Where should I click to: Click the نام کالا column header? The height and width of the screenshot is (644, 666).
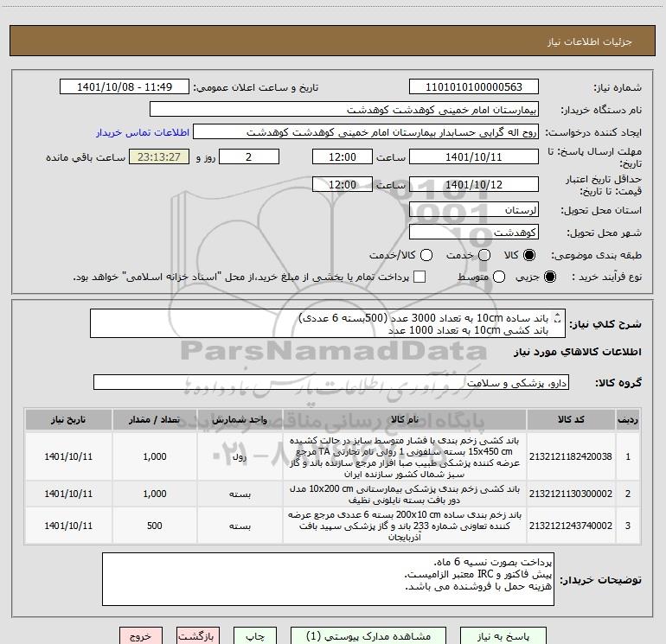point(405,420)
